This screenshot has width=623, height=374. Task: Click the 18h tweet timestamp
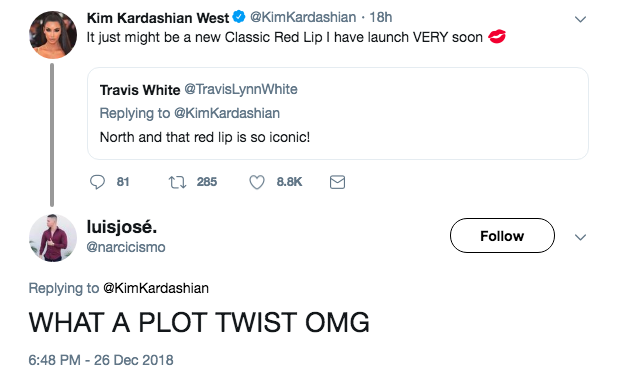click(381, 17)
